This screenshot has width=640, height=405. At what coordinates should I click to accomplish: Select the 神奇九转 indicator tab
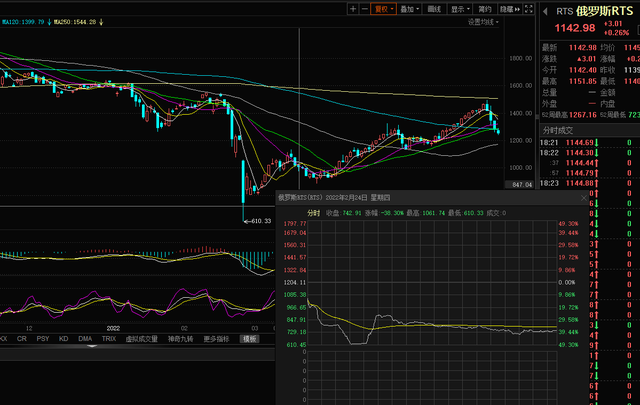click(180, 339)
